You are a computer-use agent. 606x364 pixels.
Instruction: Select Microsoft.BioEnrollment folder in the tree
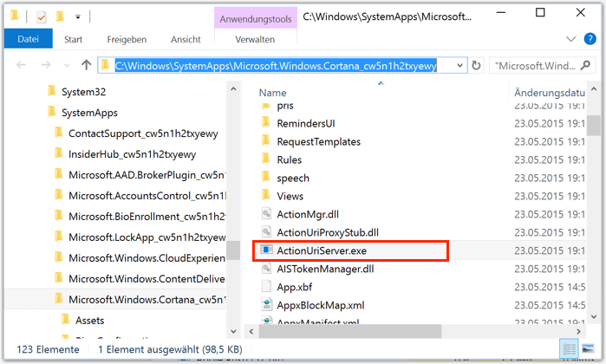pyautogui.click(x=147, y=217)
